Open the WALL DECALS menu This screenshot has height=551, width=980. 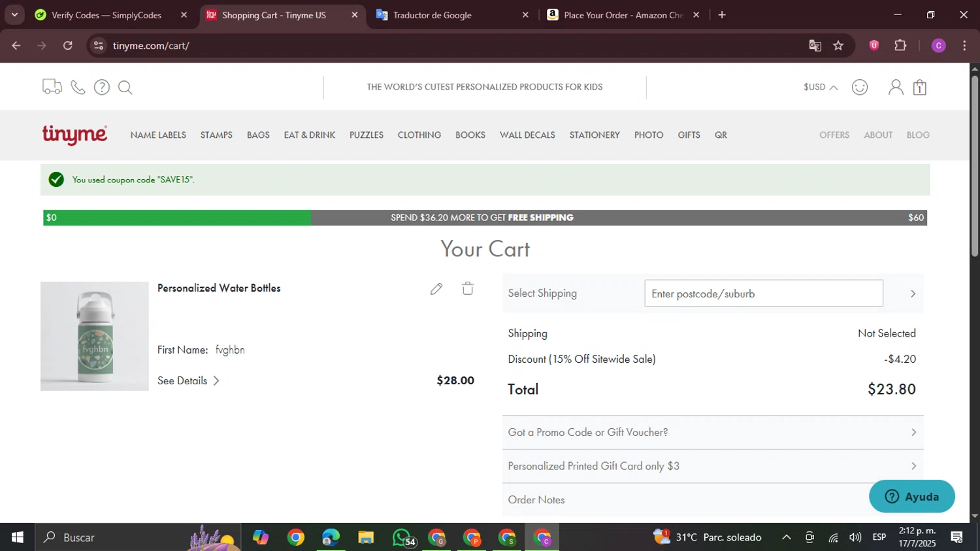(527, 135)
